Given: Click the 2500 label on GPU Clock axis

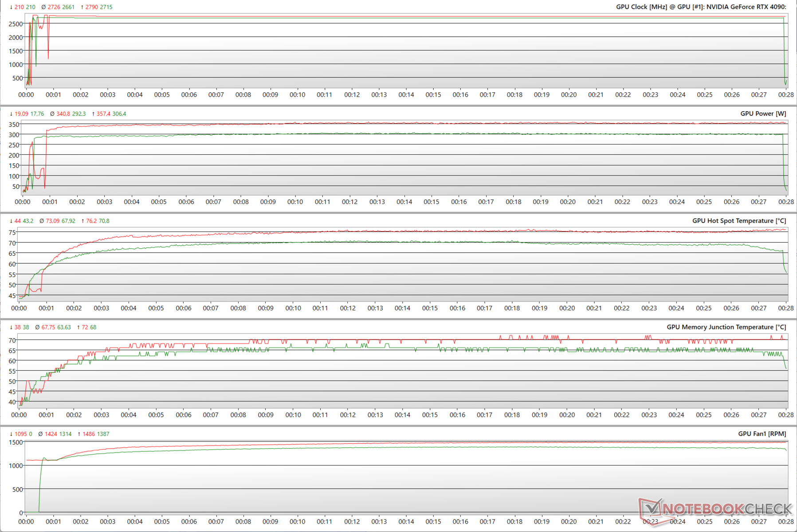Looking at the screenshot, I should [x=16, y=24].
